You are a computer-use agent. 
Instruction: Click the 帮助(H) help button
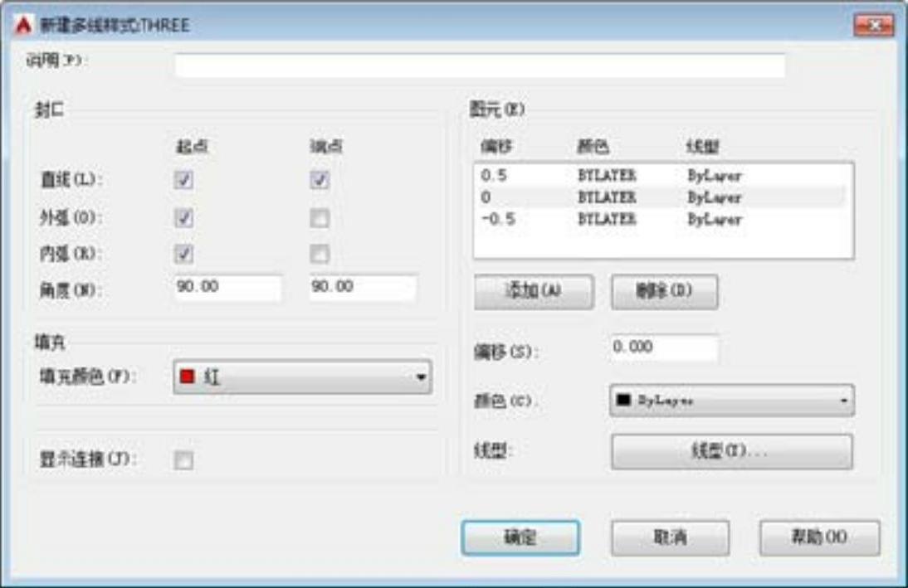[819, 537]
